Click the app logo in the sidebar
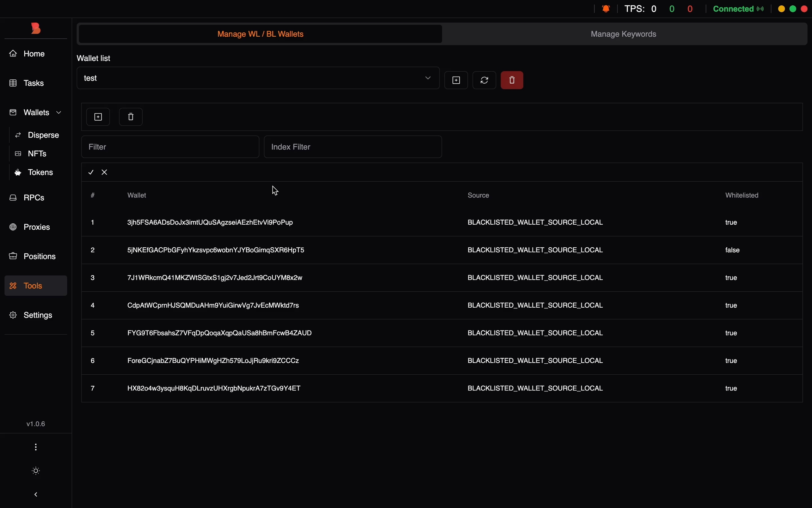This screenshot has width=812, height=508. (36, 28)
